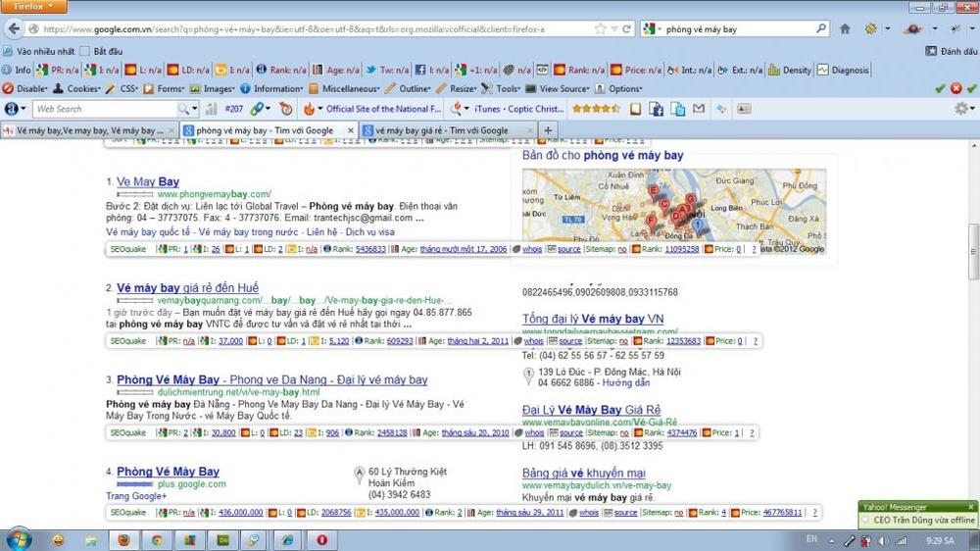Image resolution: width=980 pixels, height=551 pixels.
Task: Expand the Cookies dropdown menu
Action: 76,89
